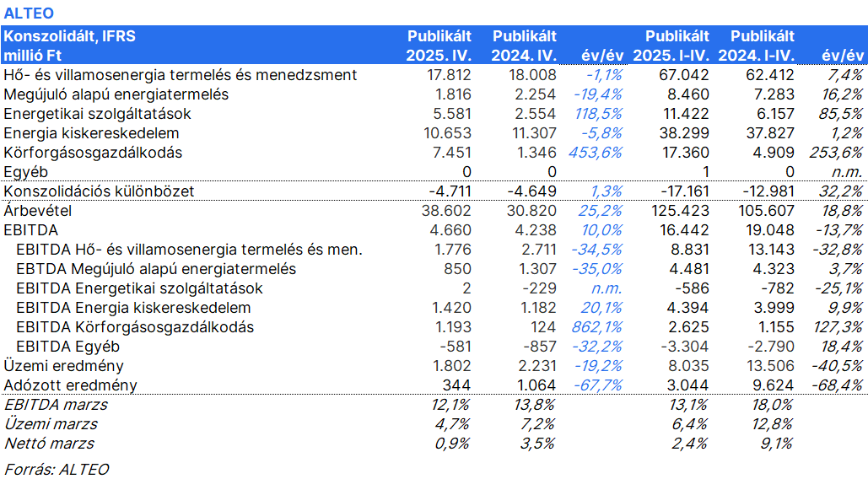Click the 'Energetikai szolgáltatások' row label
Image resolution: width=868 pixels, height=479 pixels.
[x=97, y=114]
